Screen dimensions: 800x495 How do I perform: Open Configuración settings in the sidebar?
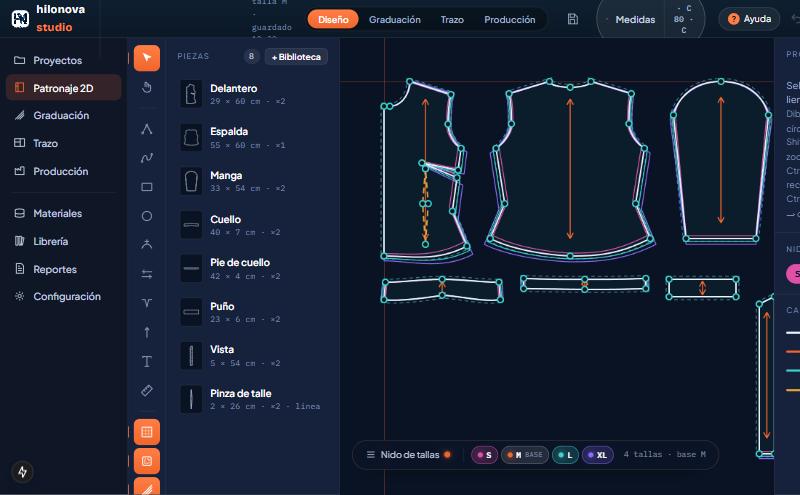point(63,296)
